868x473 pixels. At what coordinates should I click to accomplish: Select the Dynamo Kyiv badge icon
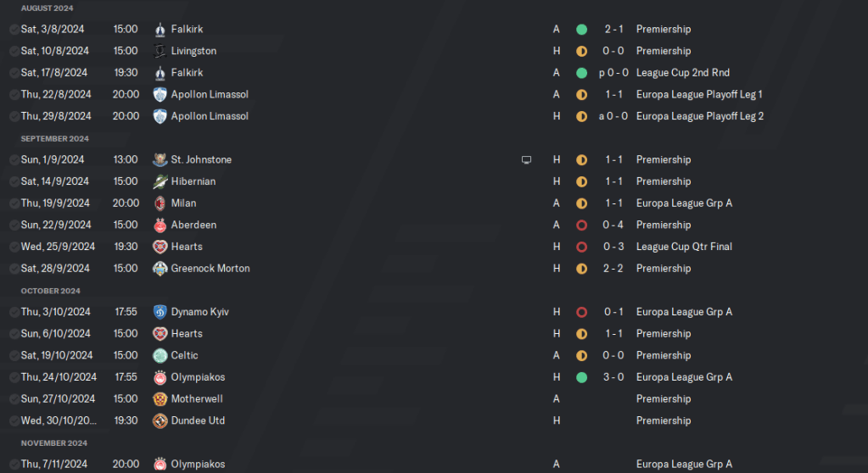pos(160,312)
